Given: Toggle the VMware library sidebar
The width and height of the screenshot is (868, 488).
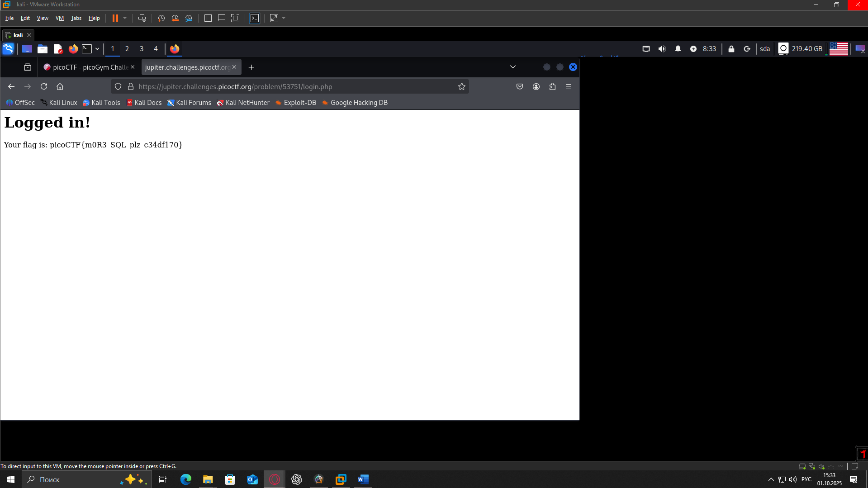Looking at the screenshot, I should (208, 18).
